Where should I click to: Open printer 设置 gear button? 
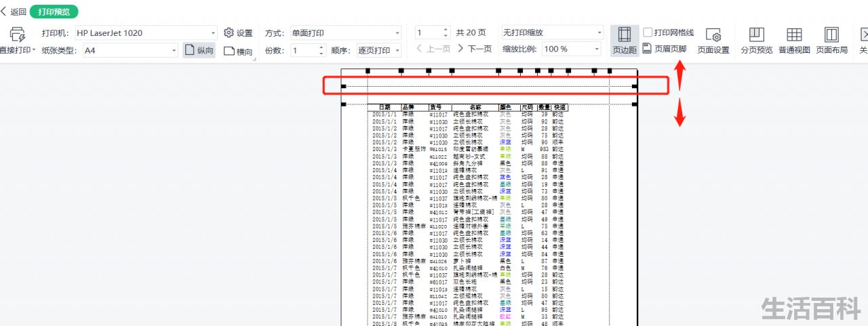click(238, 33)
